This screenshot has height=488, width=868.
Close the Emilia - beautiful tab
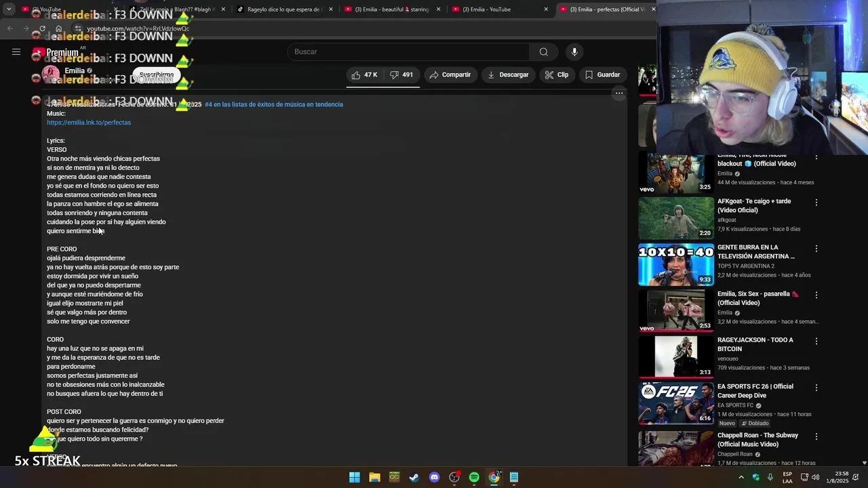pos(438,9)
